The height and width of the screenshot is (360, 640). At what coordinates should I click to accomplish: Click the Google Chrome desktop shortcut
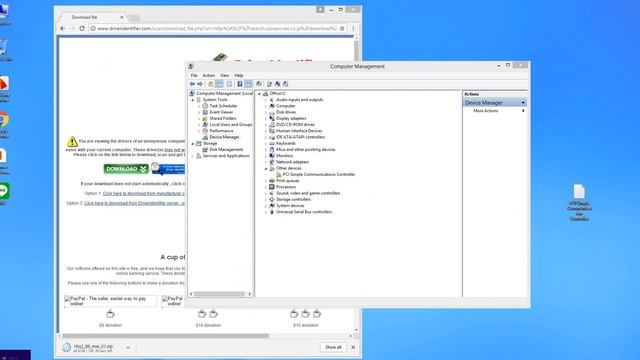[x=3, y=124]
